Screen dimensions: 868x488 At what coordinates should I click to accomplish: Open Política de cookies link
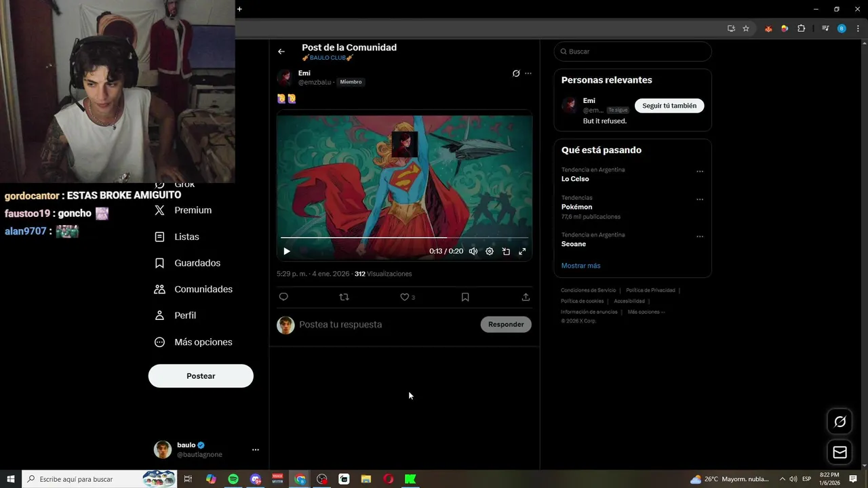pos(582,301)
